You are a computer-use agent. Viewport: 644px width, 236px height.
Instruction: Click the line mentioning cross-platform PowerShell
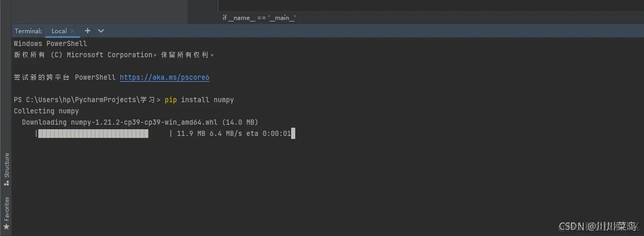pyautogui.click(x=112, y=78)
